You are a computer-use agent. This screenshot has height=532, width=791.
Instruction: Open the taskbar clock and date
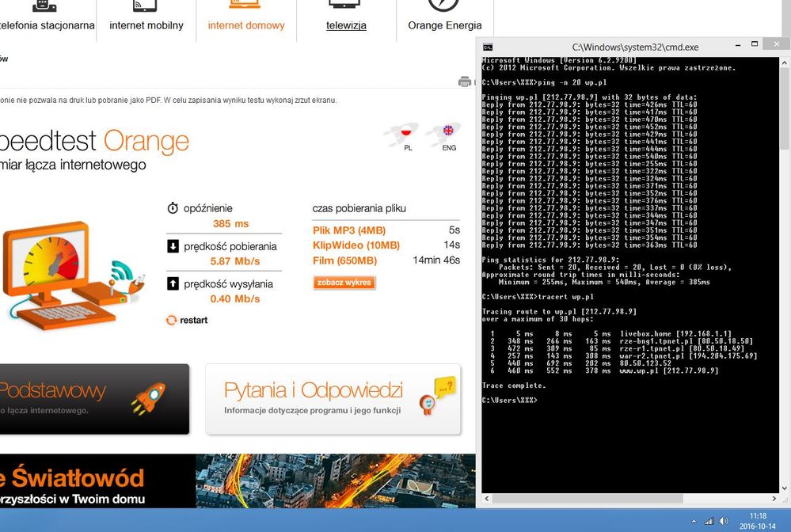pos(757,520)
